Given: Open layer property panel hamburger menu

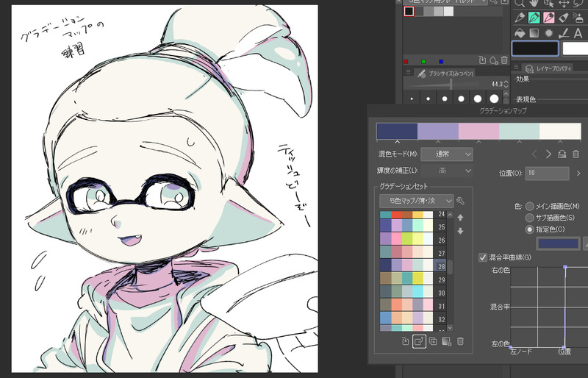Looking at the screenshot, I should [x=516, y=67].
